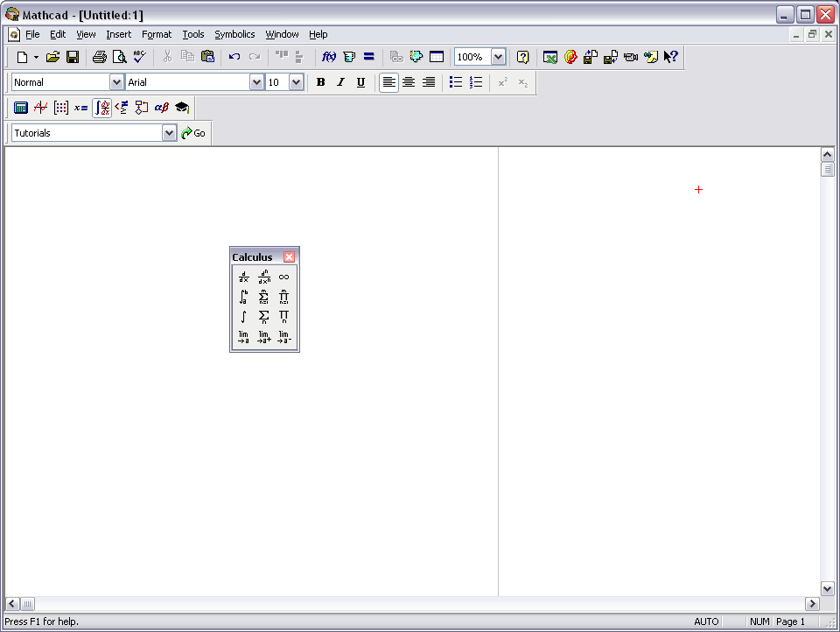This screenshot has width=840, height=632.
Task: Click the Calculate equals icon
Action: coord(369,57)
